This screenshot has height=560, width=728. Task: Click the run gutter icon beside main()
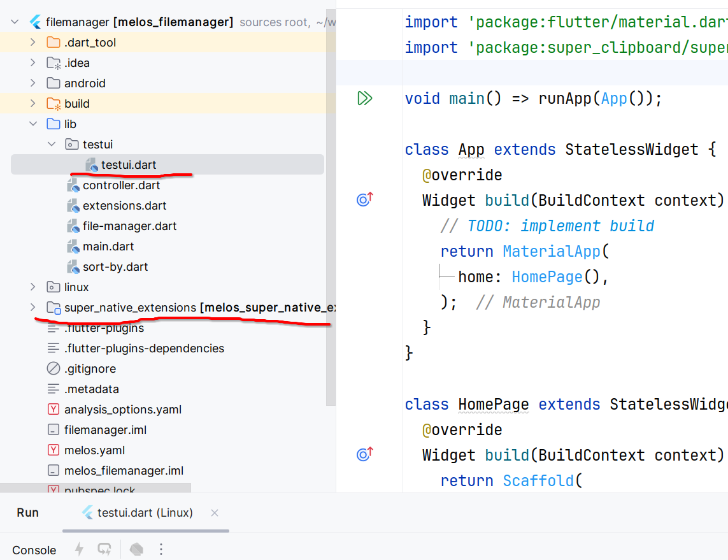[x=364, y=99]
